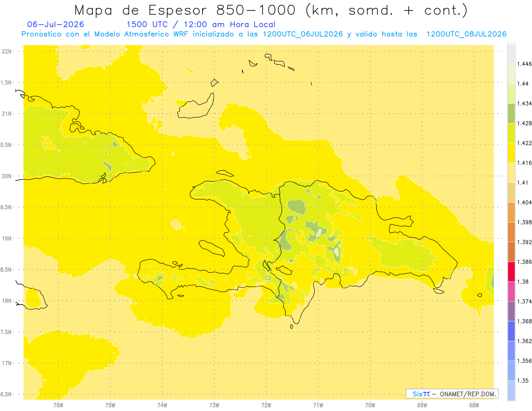Pick the gray color bar segment above 1.446
This screenshot has height=411, width=532.
511,54
